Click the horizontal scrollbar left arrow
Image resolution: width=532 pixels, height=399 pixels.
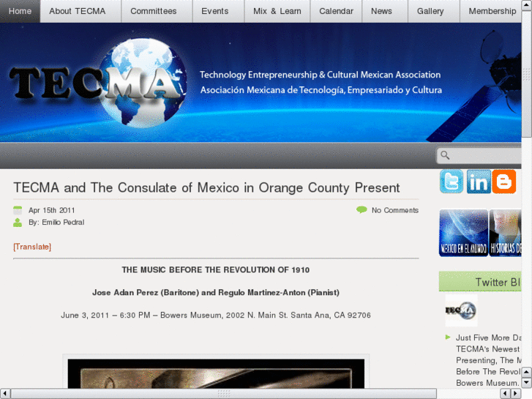(x=4, y=394)
